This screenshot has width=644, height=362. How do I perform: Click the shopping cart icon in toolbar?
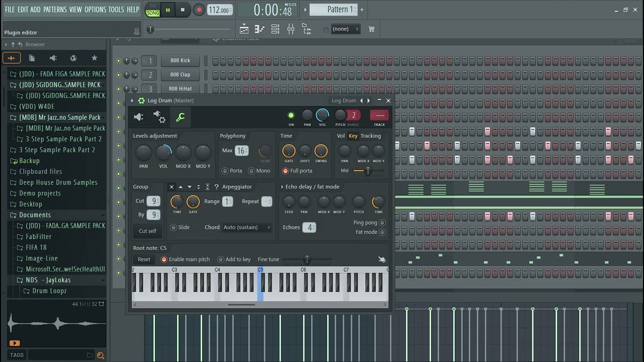pos(372,29)
